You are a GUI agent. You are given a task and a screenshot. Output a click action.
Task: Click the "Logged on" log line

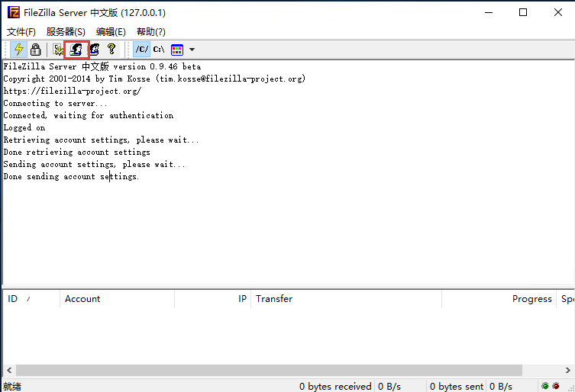[24, 128]
